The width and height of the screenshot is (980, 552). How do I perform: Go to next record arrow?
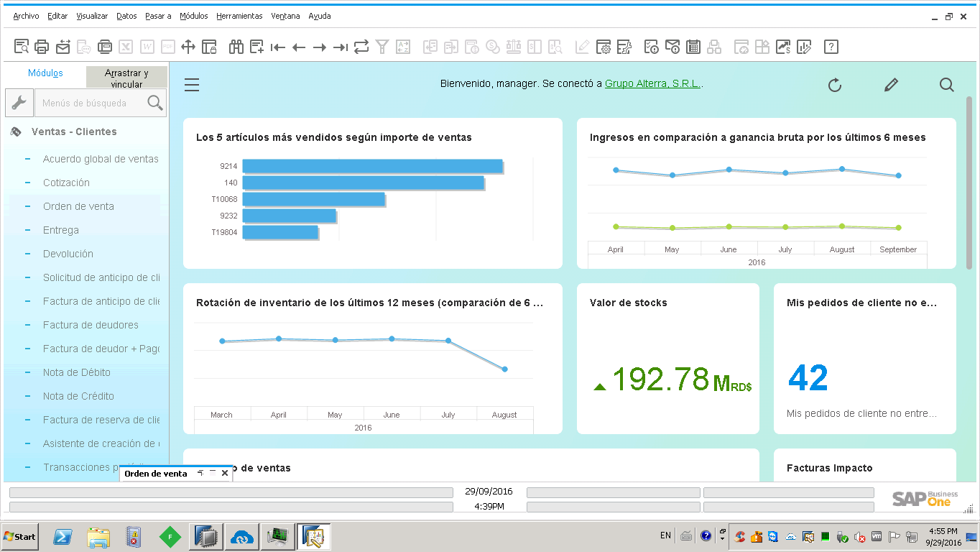[320, 47]
